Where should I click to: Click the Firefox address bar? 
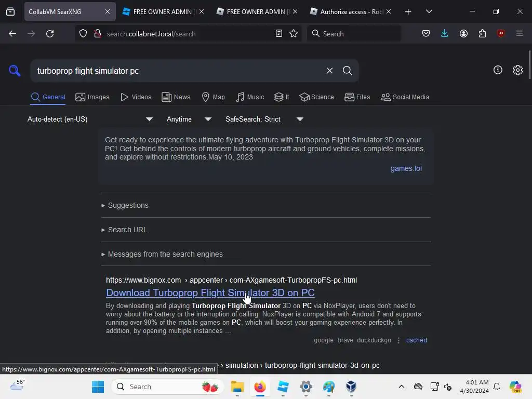pos(188,34)
